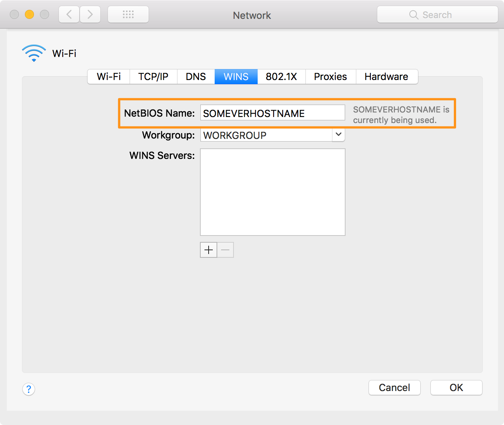Open the 802.1X tab

281,77
